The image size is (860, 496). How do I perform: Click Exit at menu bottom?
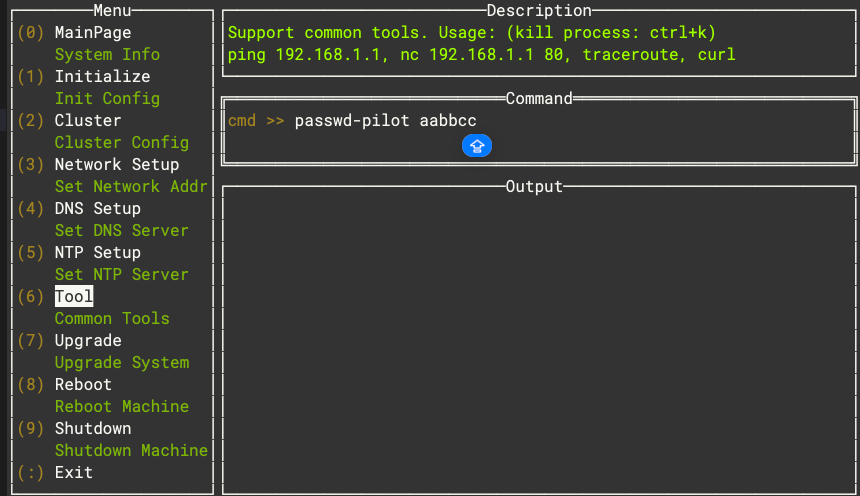pyautogui.click(x=74, y=472)
